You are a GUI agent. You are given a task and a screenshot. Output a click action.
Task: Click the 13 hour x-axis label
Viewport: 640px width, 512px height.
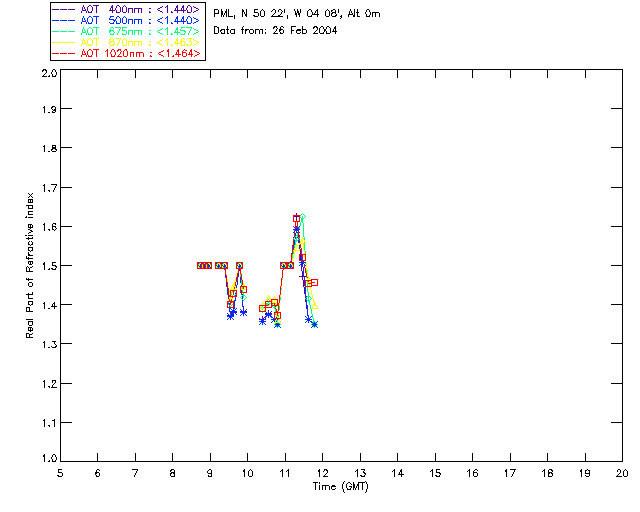click(360, 473)
